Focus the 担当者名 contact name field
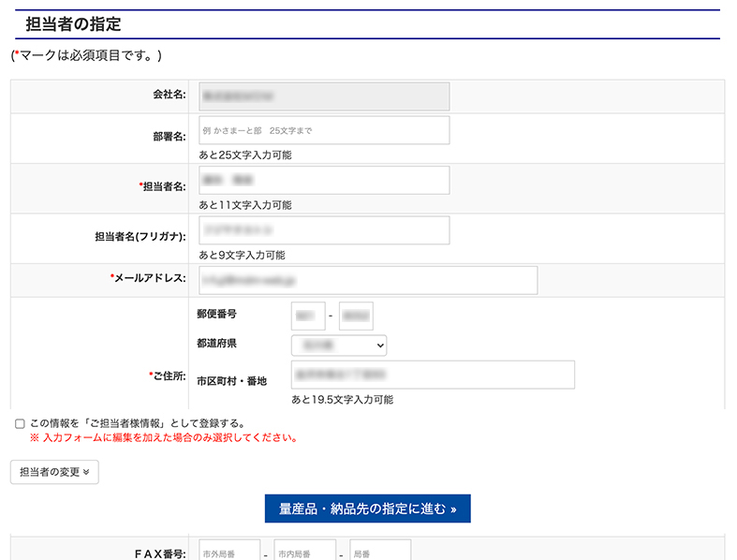 323,180
